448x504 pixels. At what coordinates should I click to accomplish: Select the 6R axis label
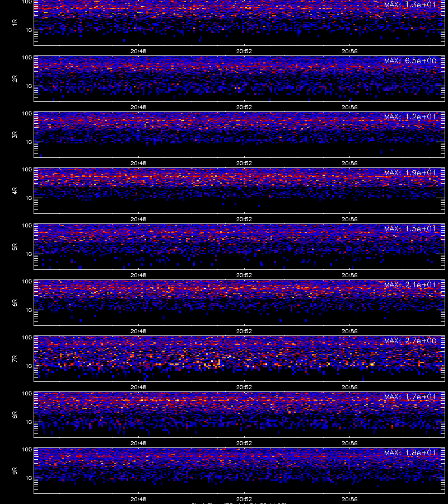tap(15, 302)
